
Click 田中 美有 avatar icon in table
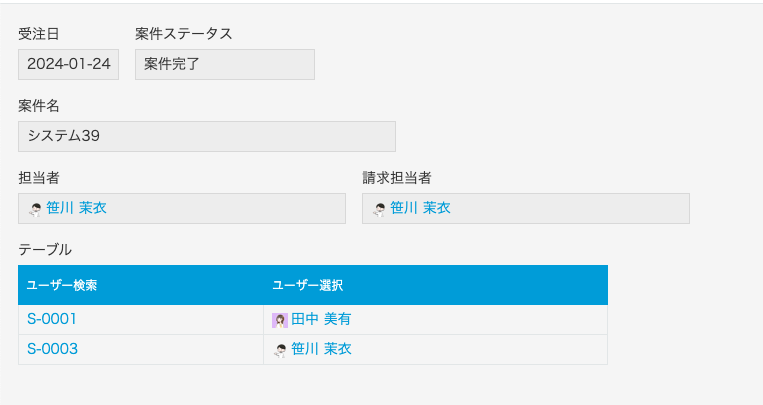[x=280, y=320]
